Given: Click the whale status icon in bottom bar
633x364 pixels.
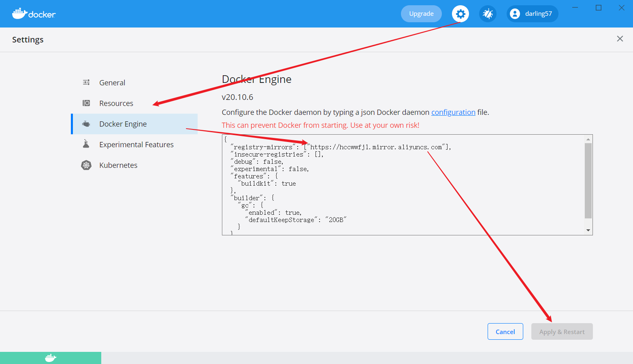Looking at the screenshot, I should tap(51, 358).
